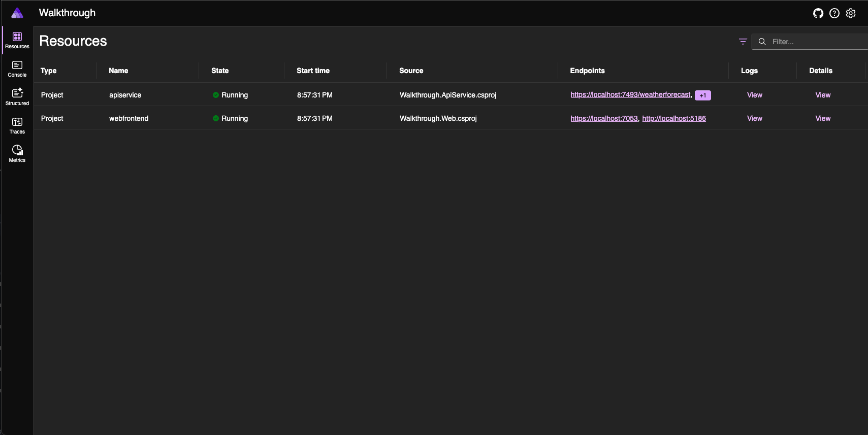The image size is (868, 435).
Task: Click the search magnifier icon
Action: (x=762, y=42)
